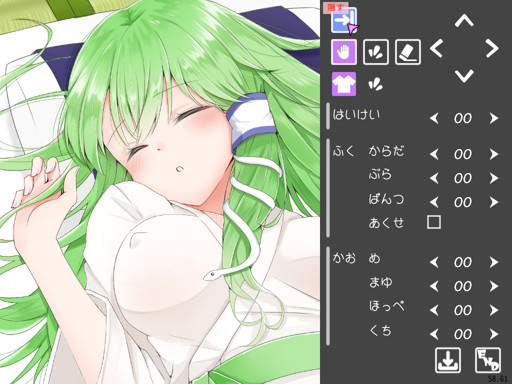Pan the view down with bottom chevron
The width and height of the screenshot is (512, 384).
(x=464, y=76)
